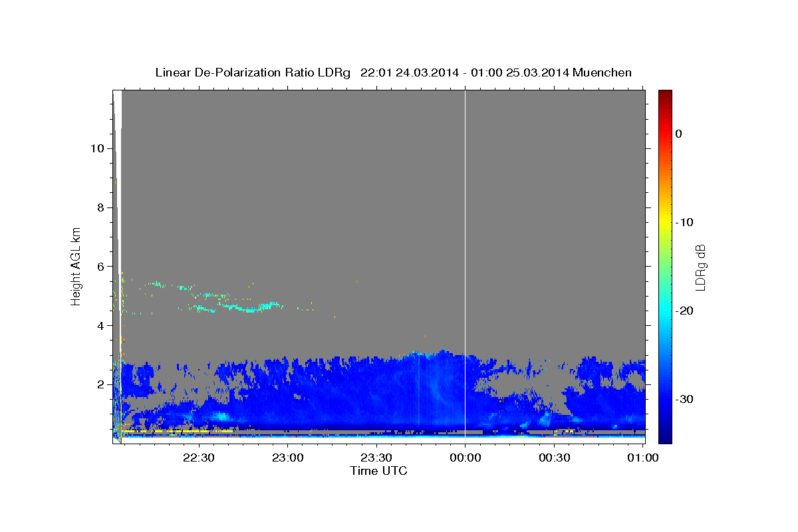Viewport: 798px width, 532px height.
Task: Click the 'Time UTC' axis label
Action: [378, 471]
